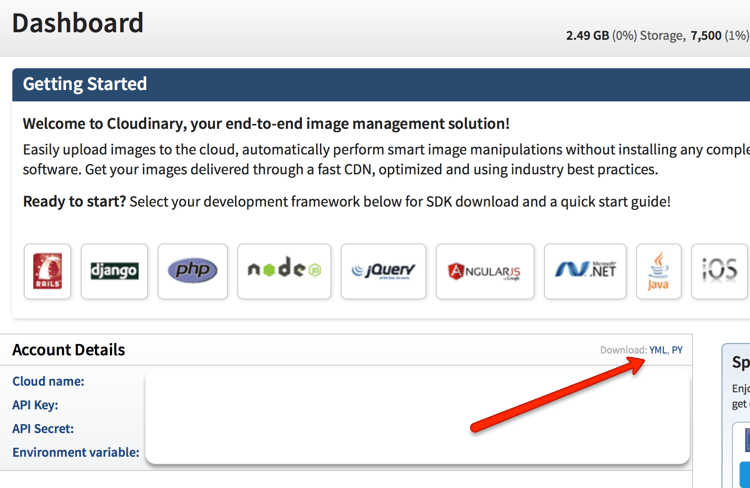Image resolution: width=750 pixels, height=488 pixels.
Task: Select the Node.js framework icon
Action: 283,271
